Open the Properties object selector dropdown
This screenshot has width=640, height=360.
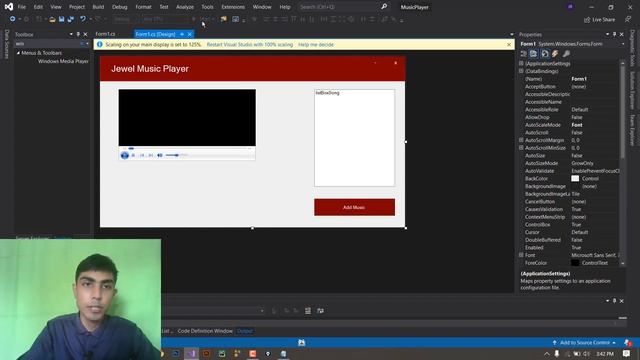tap(623, 44)
